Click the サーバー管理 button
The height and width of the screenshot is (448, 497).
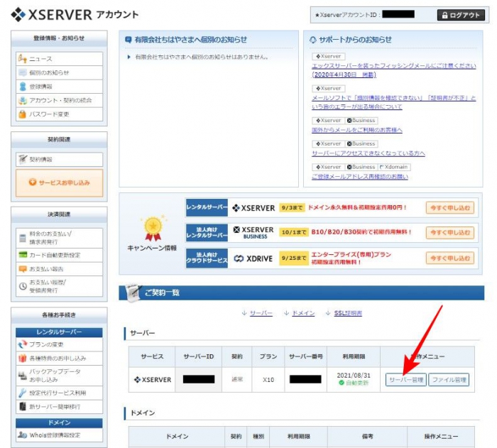(406, 380)
